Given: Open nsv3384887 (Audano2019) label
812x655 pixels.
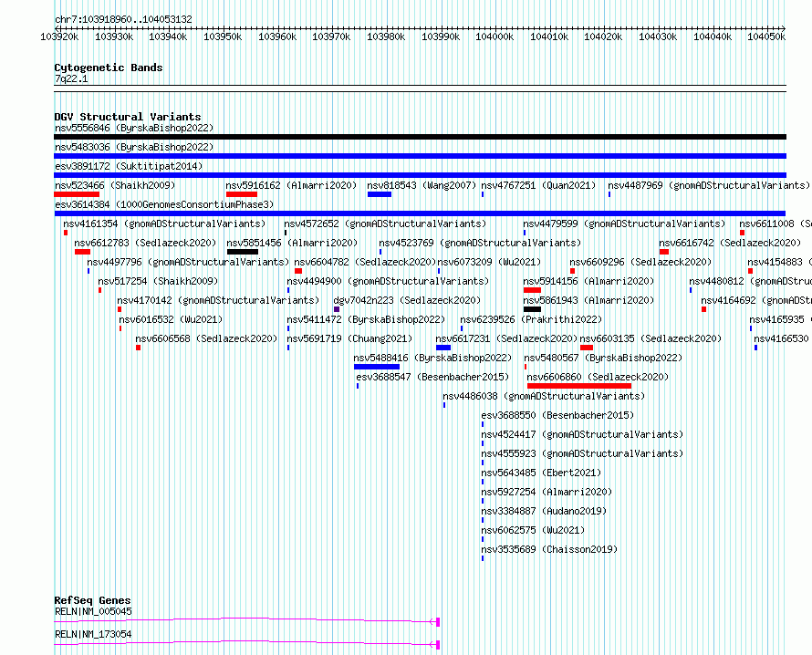Looking at the screenshot, I should click(x=544, y=511).
